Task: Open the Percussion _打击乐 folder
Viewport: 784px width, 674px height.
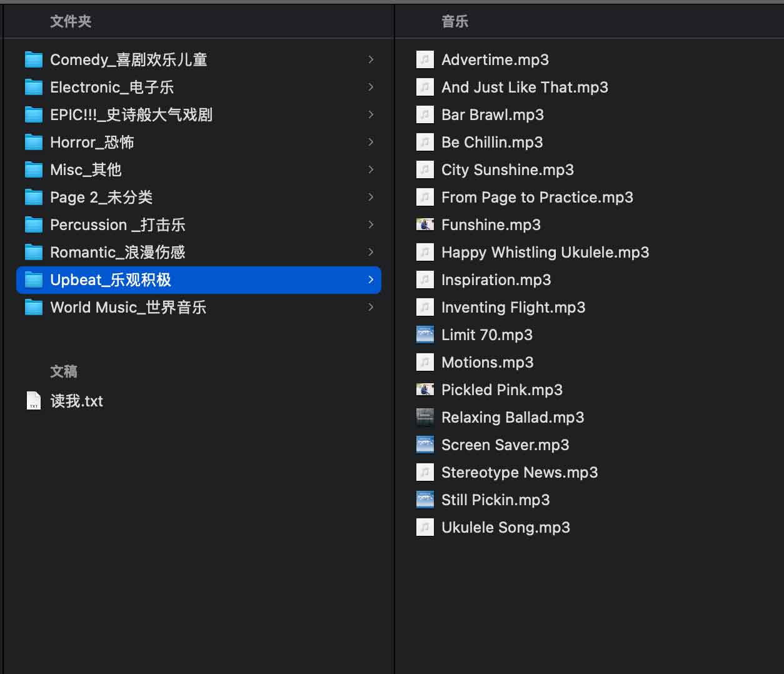Action: (x=199, y=224)
